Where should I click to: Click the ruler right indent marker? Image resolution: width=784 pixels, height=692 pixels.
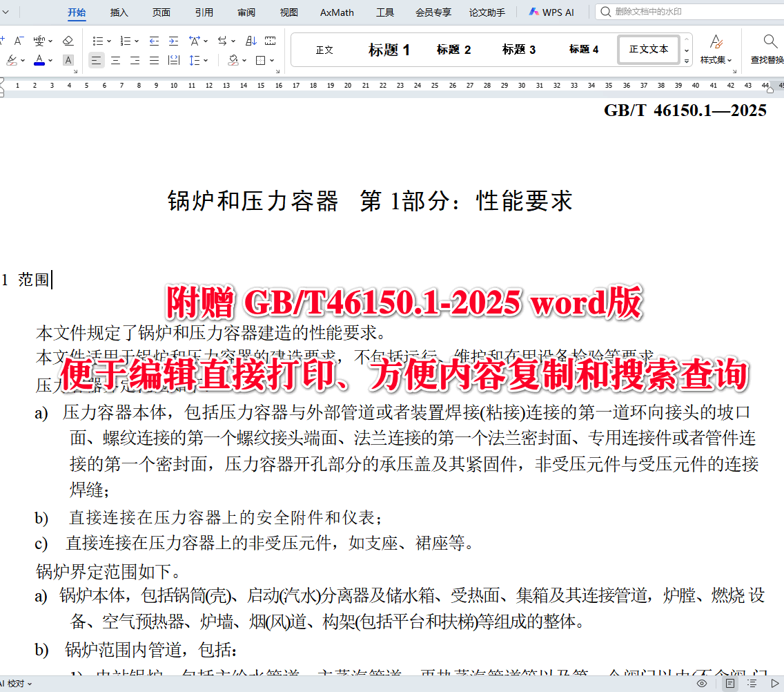[770, 90]
